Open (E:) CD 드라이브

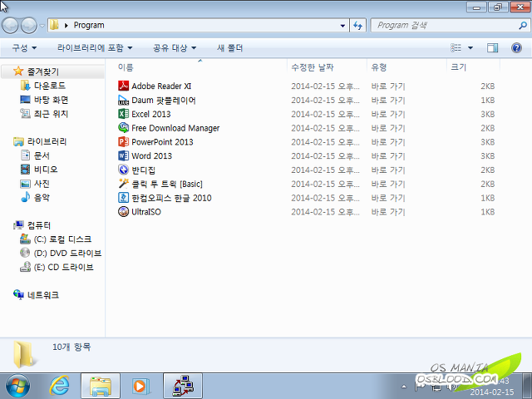[63, 267]
